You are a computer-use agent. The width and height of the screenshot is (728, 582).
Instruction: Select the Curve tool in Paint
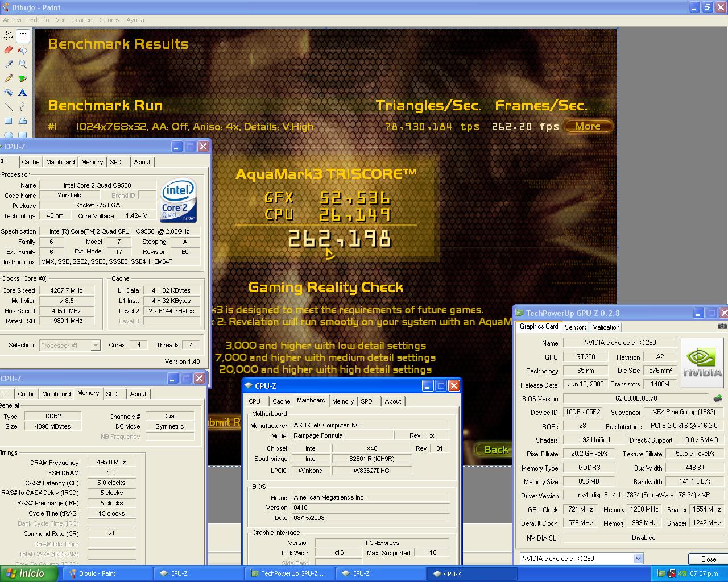23,107
